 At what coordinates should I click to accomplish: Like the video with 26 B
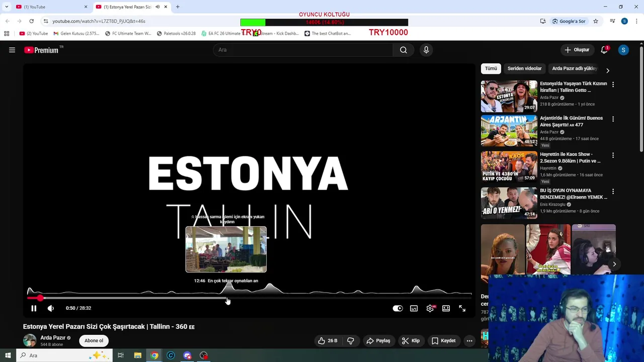328,340
